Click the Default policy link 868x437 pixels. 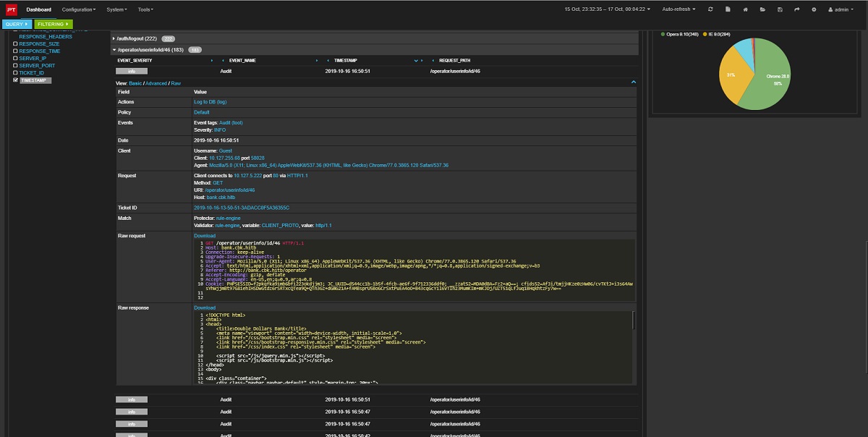click(202, 112)
